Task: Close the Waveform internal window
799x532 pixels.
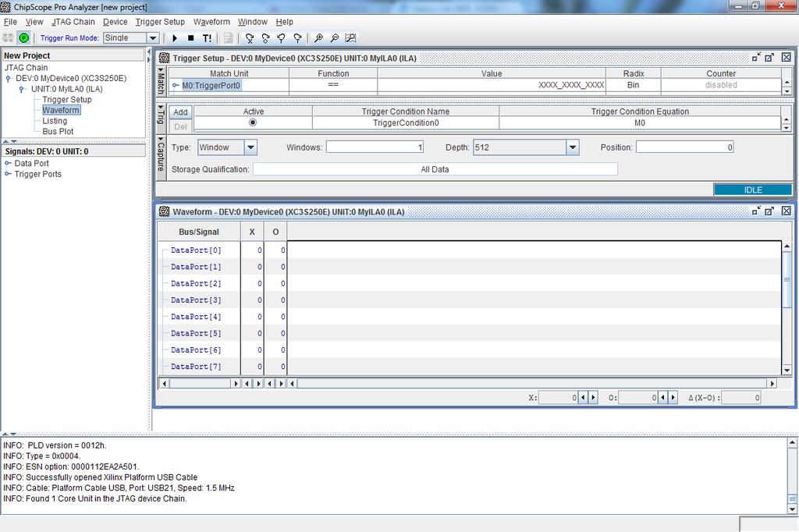Action: tap(787, 211)
